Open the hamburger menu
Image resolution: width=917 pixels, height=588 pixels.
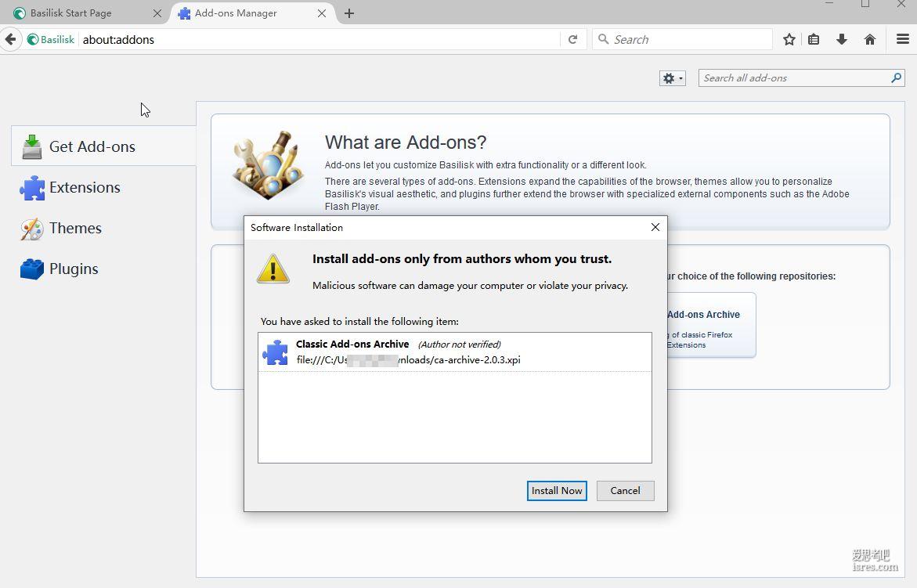[902, 39]
